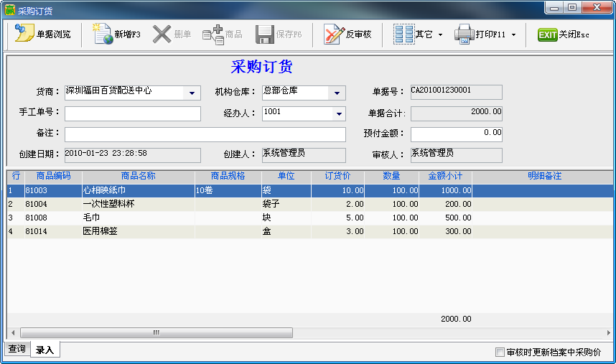Click the 订货价 column header

tap(337, 176)
